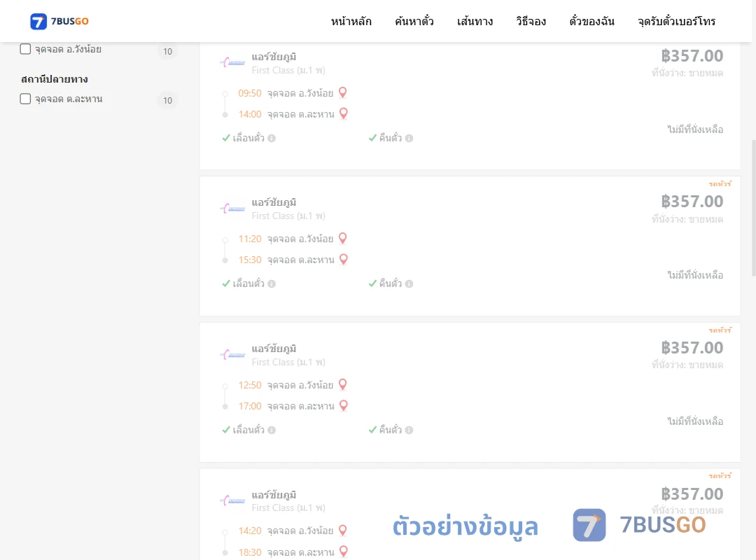Click ไม่มีที่นั่งเหลือ on the 12:50 trip
The width and height of the screenshot is (756, 560).
pyautogui.click(x=695, y=421)
